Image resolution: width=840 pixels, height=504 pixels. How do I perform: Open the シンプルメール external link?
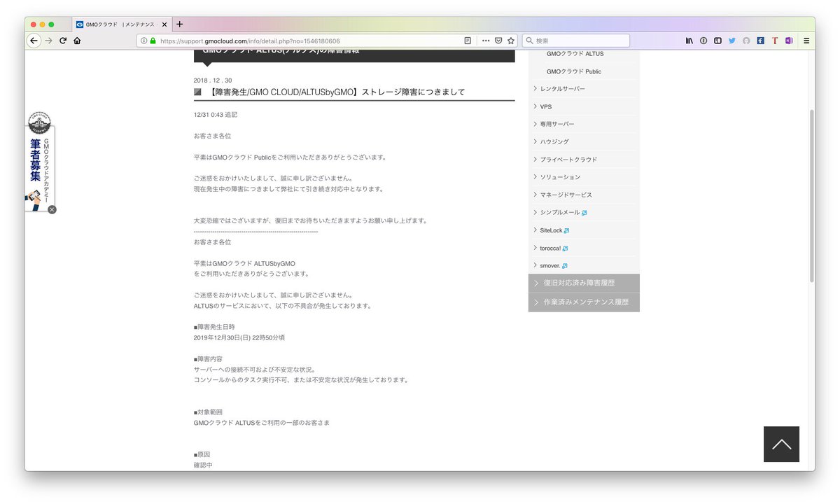(563, 212)
